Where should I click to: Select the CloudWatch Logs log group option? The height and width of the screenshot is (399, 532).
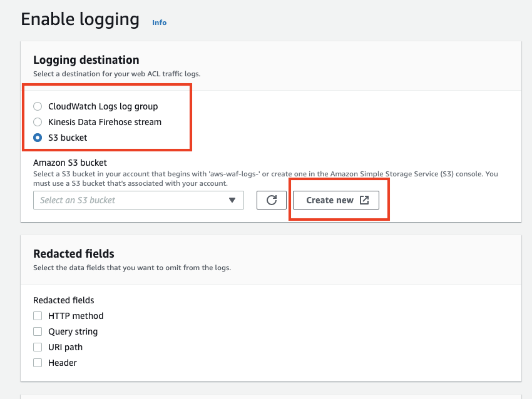coord(38,106)
